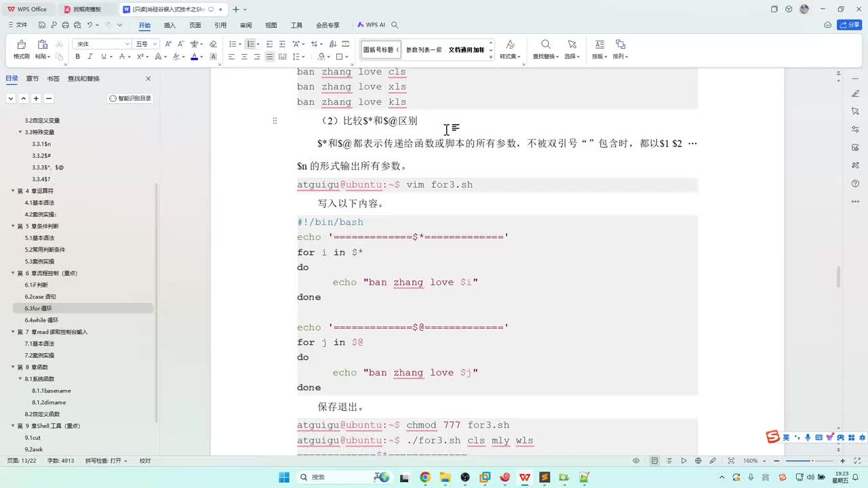Center align text
868x488 pixels.
tap(244, 57)
